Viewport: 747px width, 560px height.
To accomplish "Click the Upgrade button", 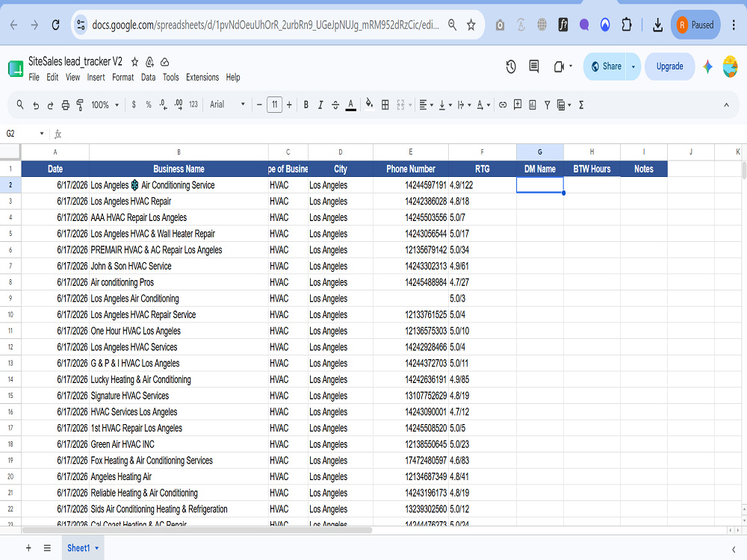I will 669,66.
